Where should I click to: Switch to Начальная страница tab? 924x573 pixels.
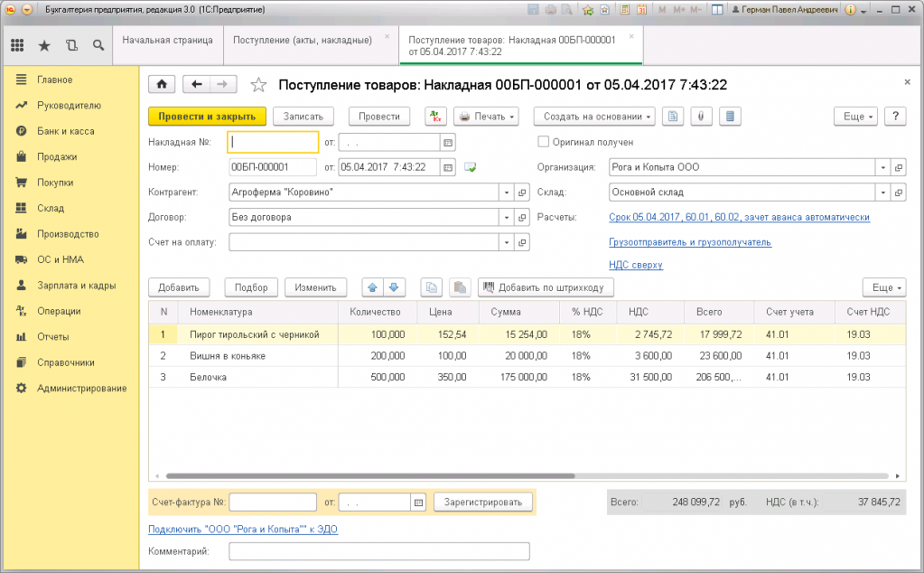pyautogui.click(x=167, y=41)
